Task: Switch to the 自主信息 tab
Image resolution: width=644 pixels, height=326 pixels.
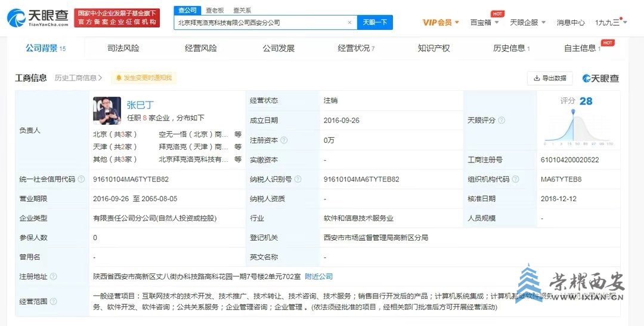Action: tap(583, 48)
